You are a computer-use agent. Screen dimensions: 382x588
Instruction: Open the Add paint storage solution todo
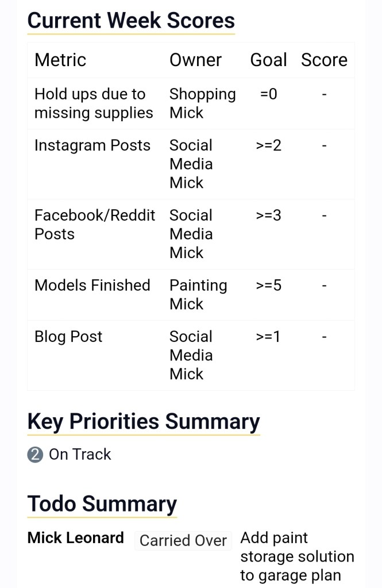(x=297, y=556)
